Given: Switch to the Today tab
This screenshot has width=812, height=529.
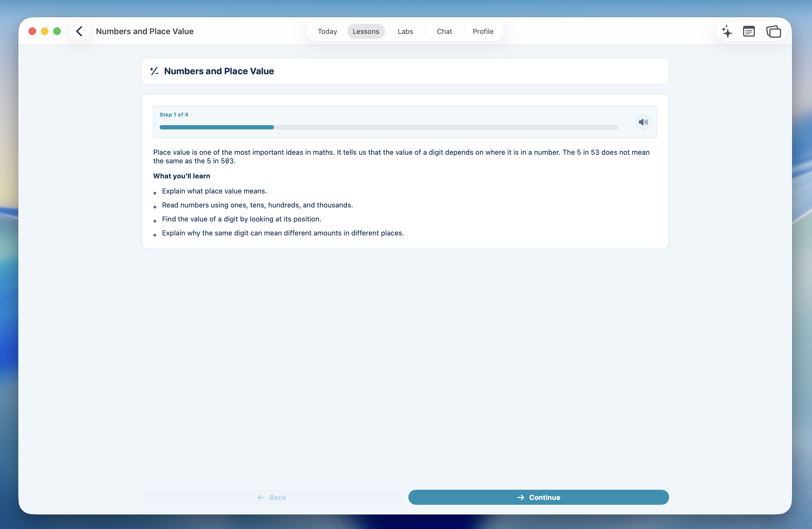Looking at the screenshot, I should tap(327, 31).
